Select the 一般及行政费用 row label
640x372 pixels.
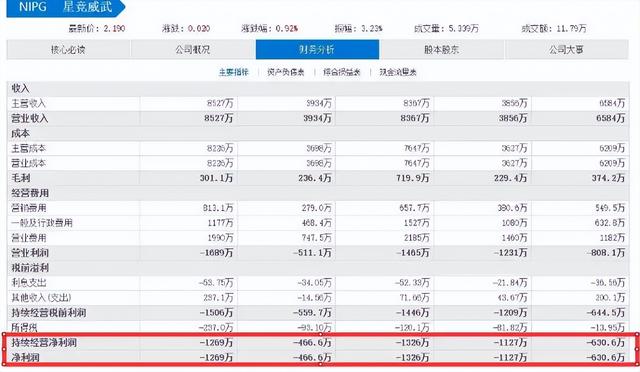(42, 223)
